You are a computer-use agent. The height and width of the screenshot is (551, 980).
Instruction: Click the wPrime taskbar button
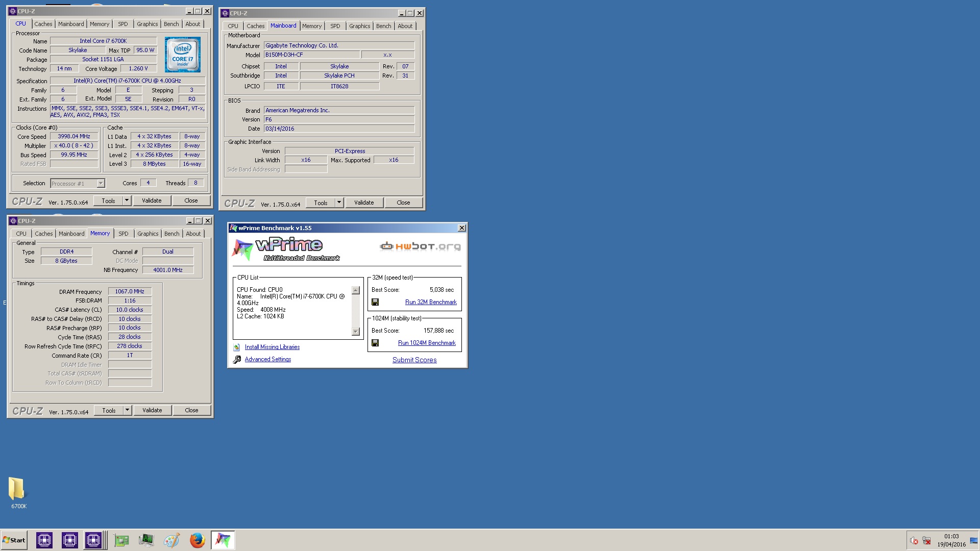coord(223,540)
